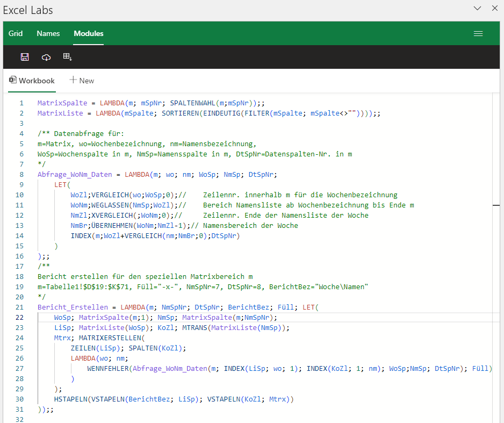
Task: Click ÜBERNEHMEN function on line 13
Action: coord(112,226)
